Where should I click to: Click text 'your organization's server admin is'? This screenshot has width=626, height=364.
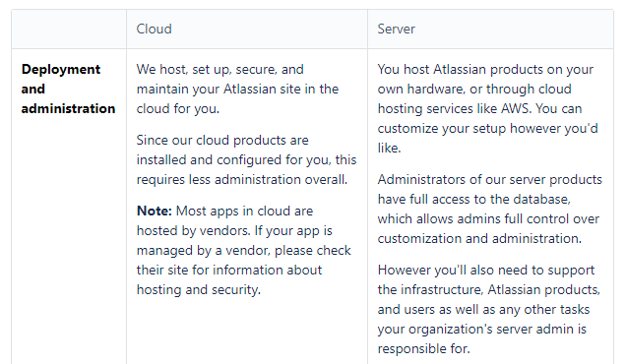[x=482, y=330]
